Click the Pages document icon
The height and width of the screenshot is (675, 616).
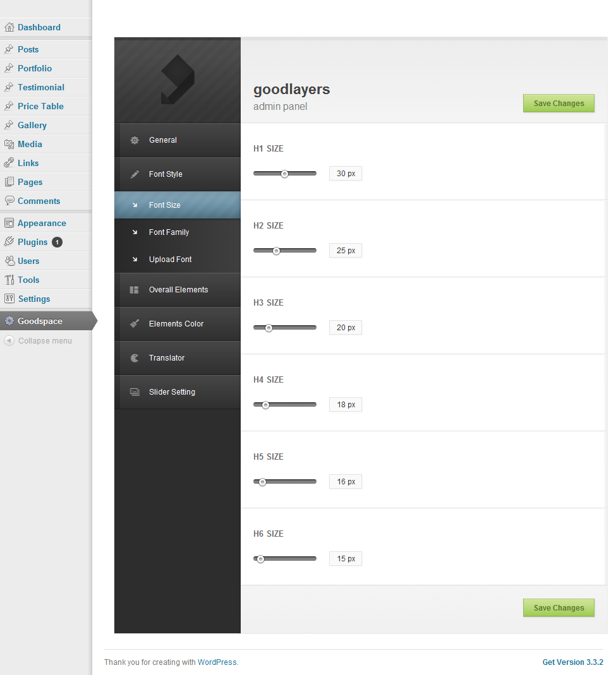coord(9,182)
